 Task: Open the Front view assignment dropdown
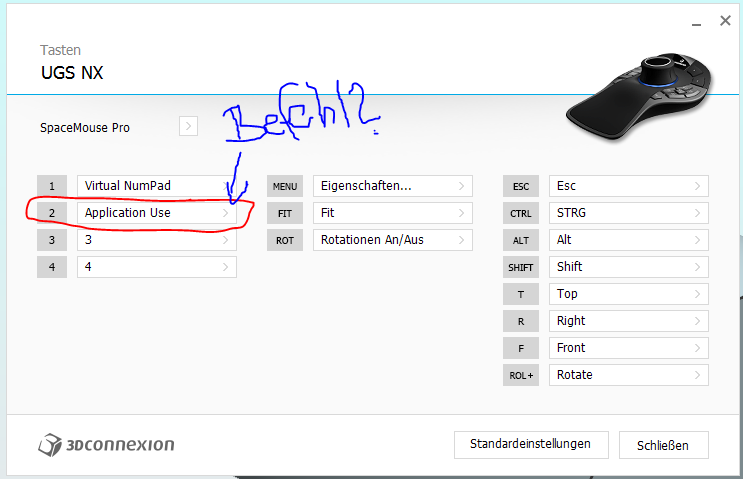tap(629, 348)
